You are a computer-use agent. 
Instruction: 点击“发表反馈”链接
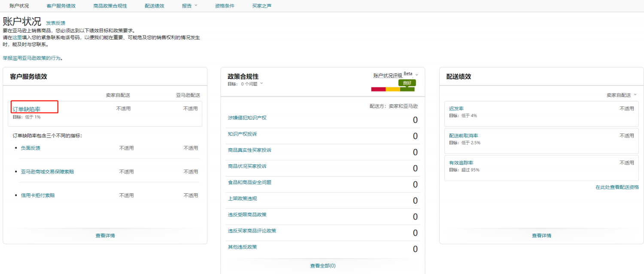point(56,23)
